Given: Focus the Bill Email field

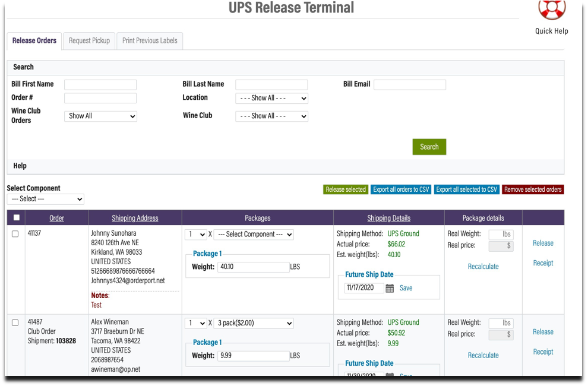Looking at the screenshot, I should pyautogui.click(x=410, y=85).
